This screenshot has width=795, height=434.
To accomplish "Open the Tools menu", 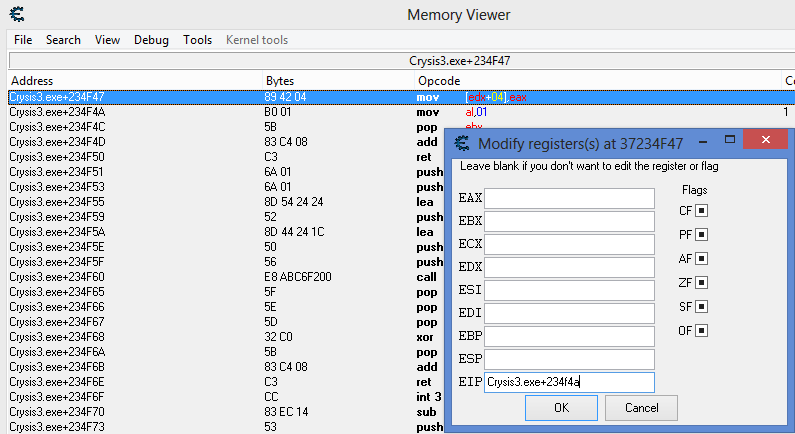I will [197, 40].
